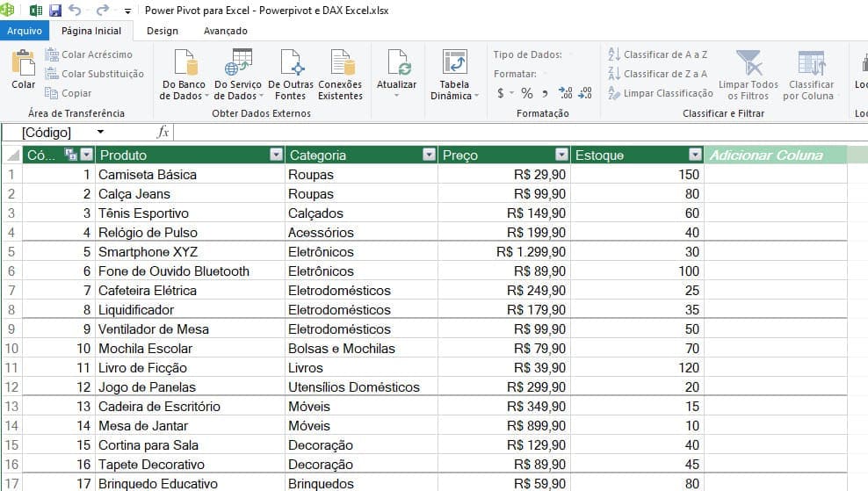This screenshot has width=868, height=491.
Task: Click the Atualizar refresh icon
Action: pyautogui.click(x=396, y=65)
